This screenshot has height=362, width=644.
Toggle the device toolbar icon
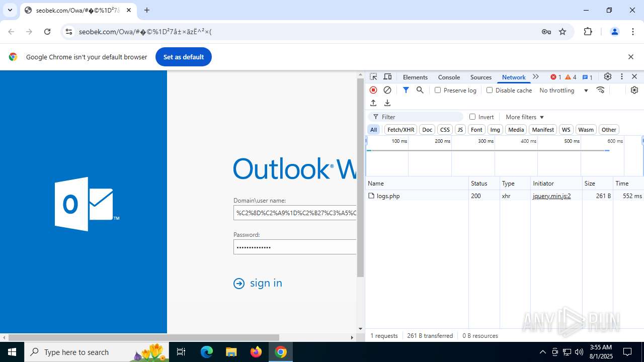coord(387,77)
